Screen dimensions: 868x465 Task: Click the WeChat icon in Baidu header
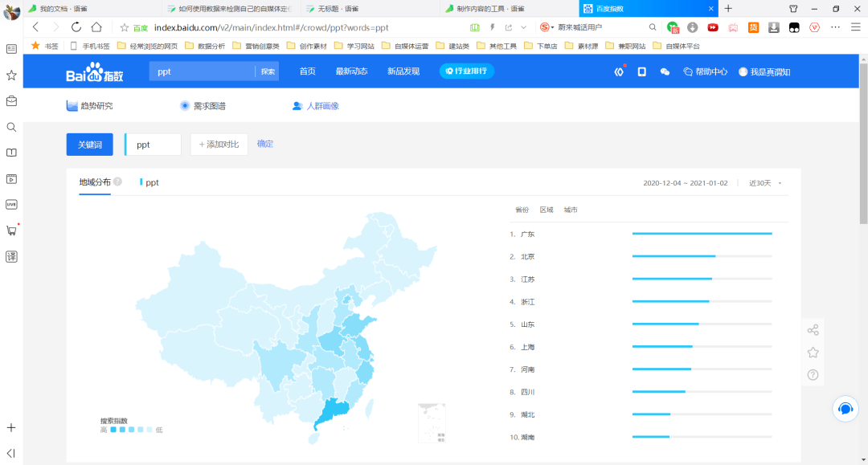665,71
